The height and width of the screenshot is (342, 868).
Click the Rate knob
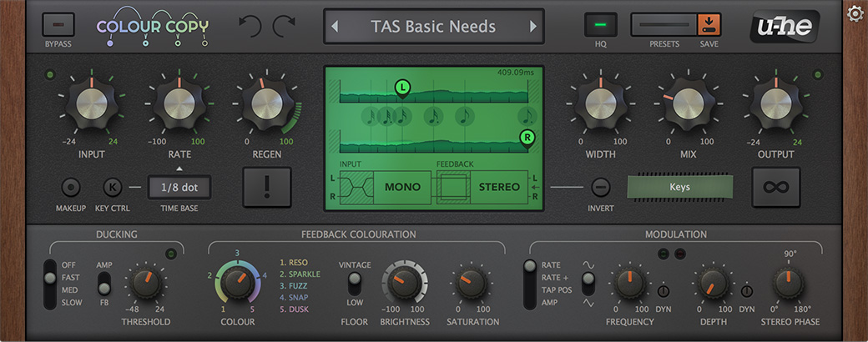click(179, 103)
